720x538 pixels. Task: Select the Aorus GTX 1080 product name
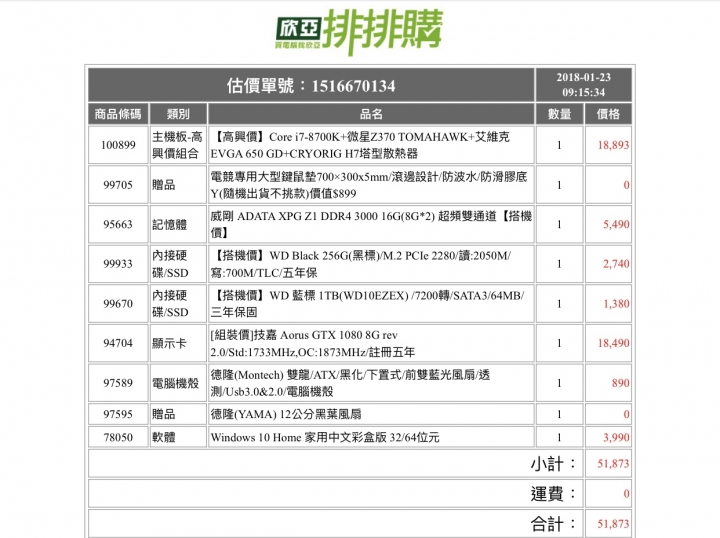[313, 343]
